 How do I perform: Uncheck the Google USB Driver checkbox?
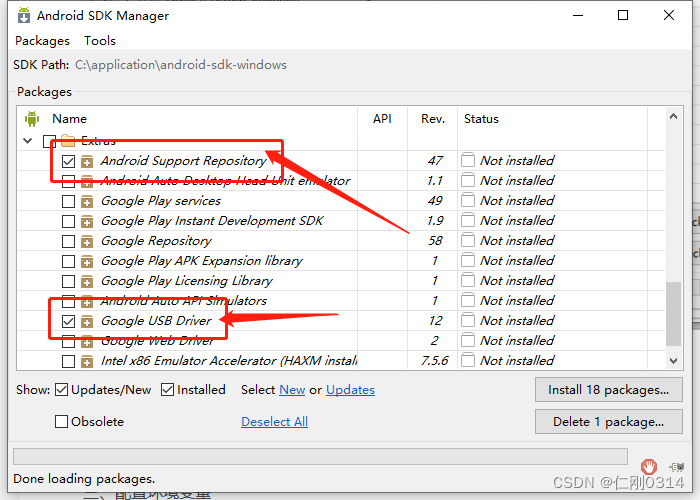click(68, 321)
